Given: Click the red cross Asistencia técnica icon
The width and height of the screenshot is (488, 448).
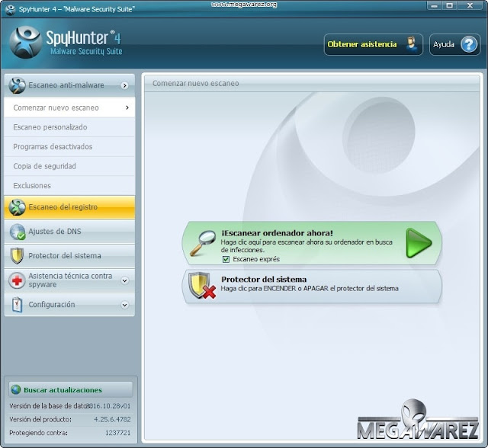Looking at the screenshot, I should coord(17,280).
